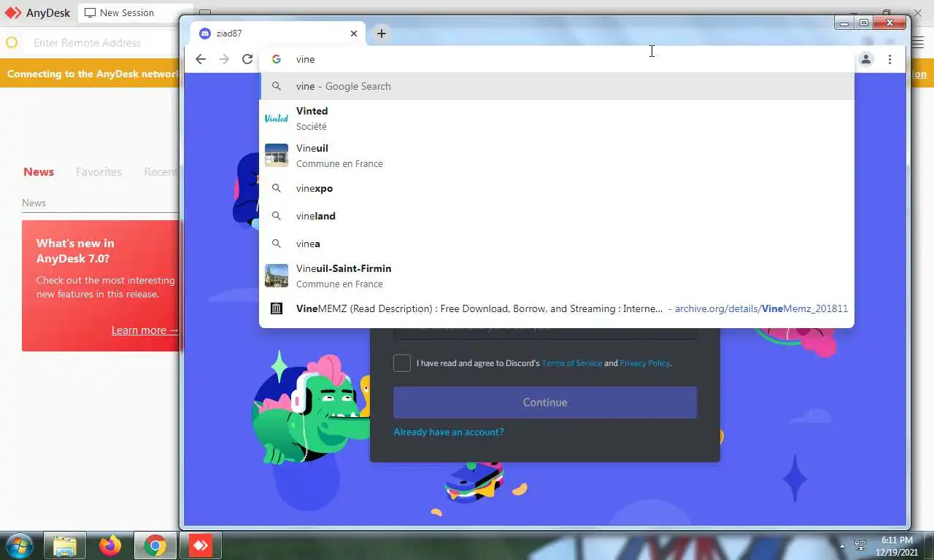Open the Favorites tab in AnyDesk
Viewport: 934px width, 560px height.
(99, 172)
